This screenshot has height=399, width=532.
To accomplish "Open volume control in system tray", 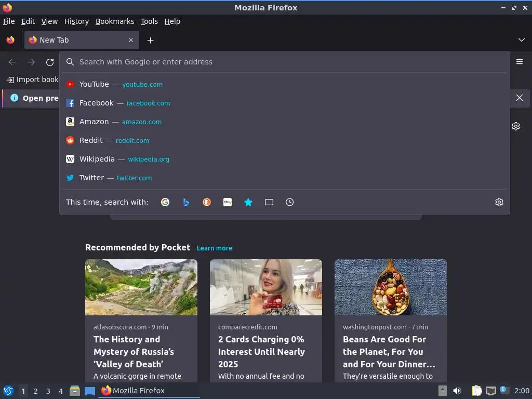I will 457,391.
